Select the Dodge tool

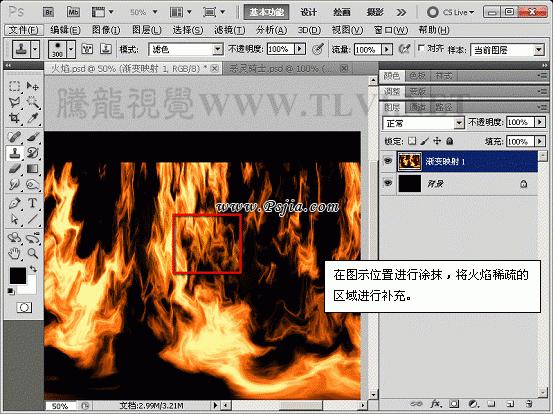pyautogui.click(x=32, y=184)
